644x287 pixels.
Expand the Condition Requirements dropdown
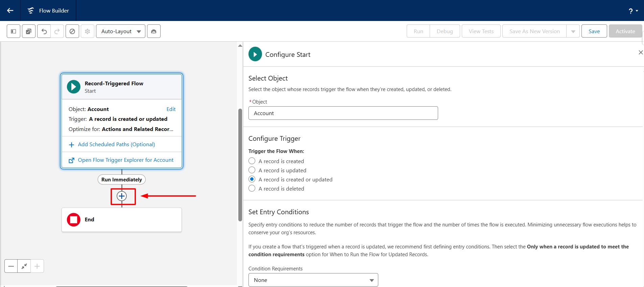[x=313, y=280]
